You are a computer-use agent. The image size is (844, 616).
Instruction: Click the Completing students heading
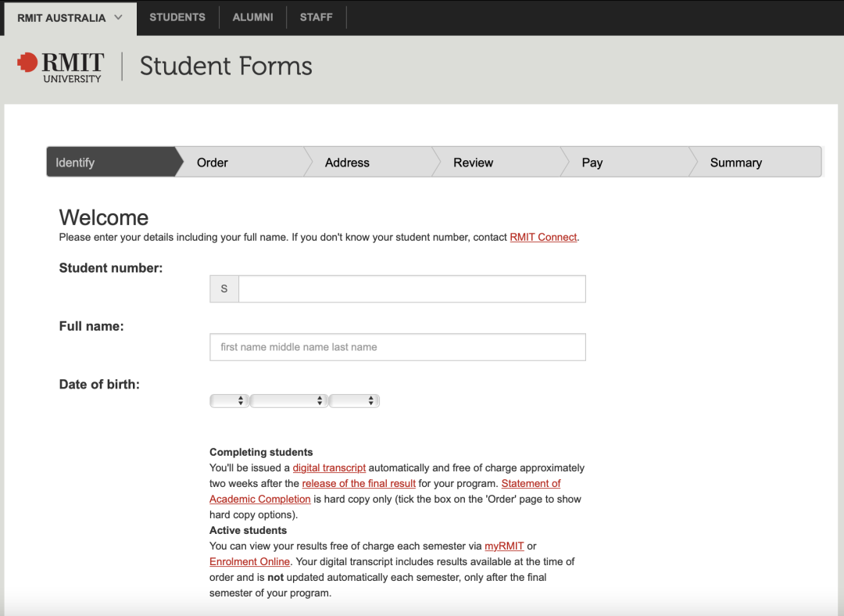click(261, 453)
